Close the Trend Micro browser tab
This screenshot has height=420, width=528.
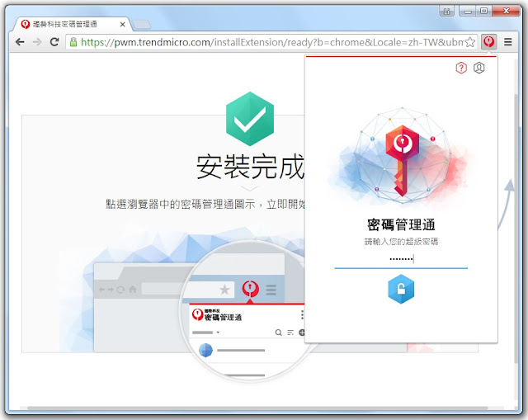point(123,24)
